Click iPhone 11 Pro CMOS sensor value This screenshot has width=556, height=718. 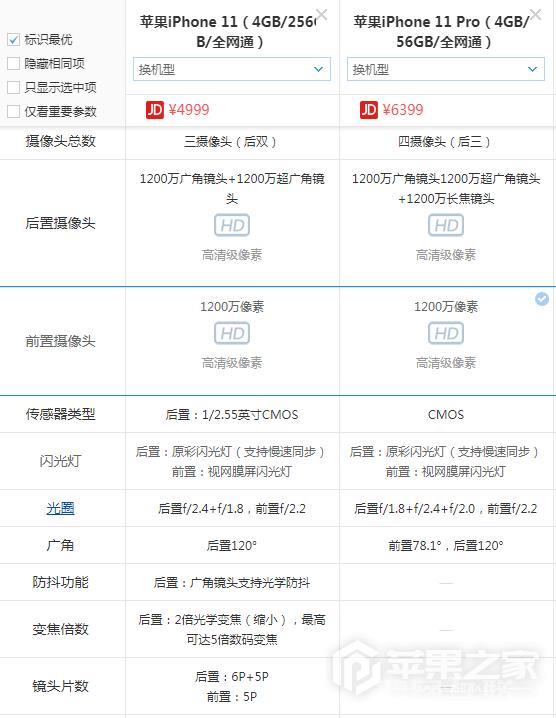click(446, 415)
